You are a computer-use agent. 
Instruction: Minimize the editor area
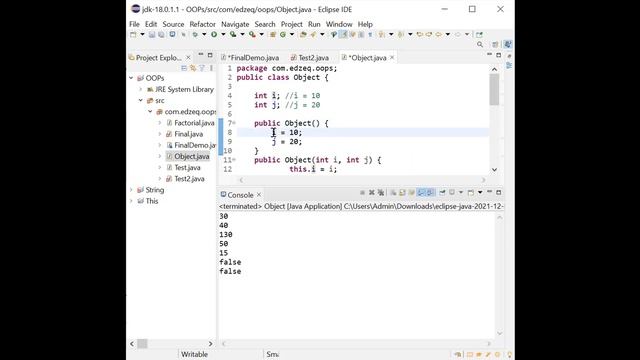tap(489, 55)
